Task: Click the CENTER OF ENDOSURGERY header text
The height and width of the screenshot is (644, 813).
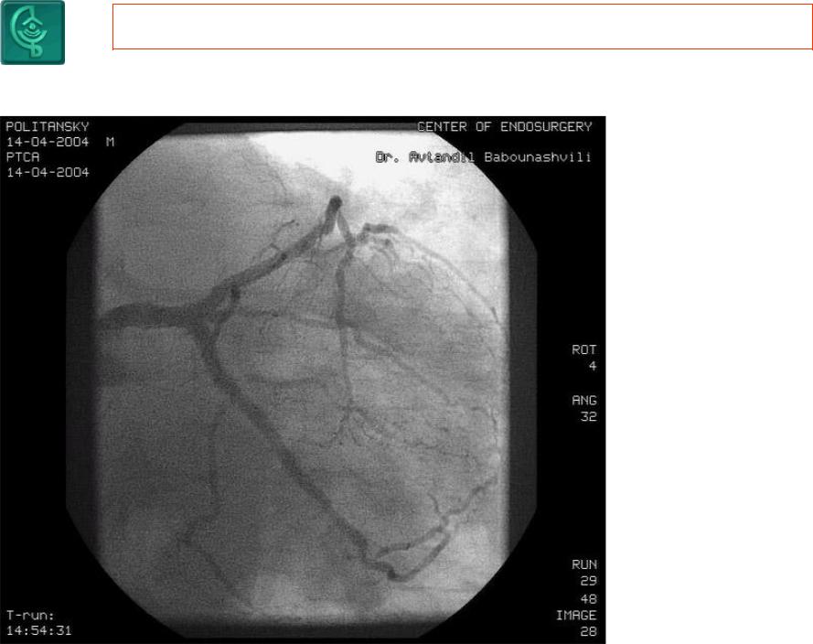Action: 505,126
